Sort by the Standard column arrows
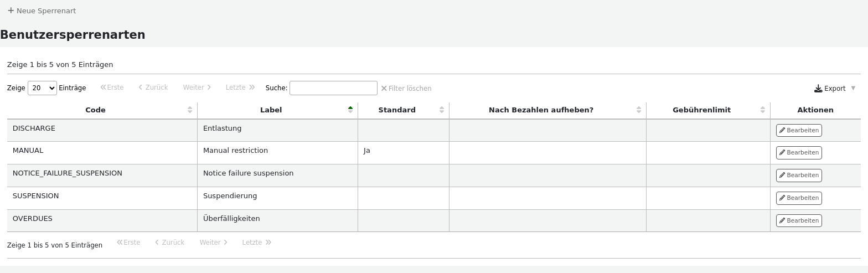 [442, 110]
